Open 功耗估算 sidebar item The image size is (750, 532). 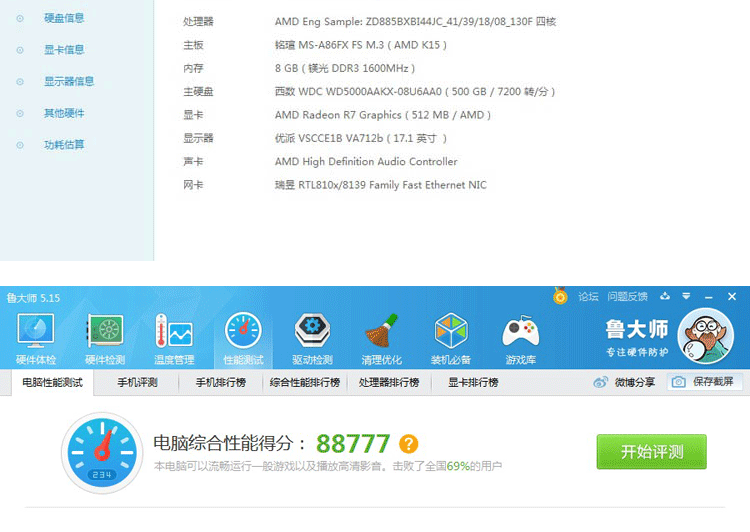click(64, 144)
